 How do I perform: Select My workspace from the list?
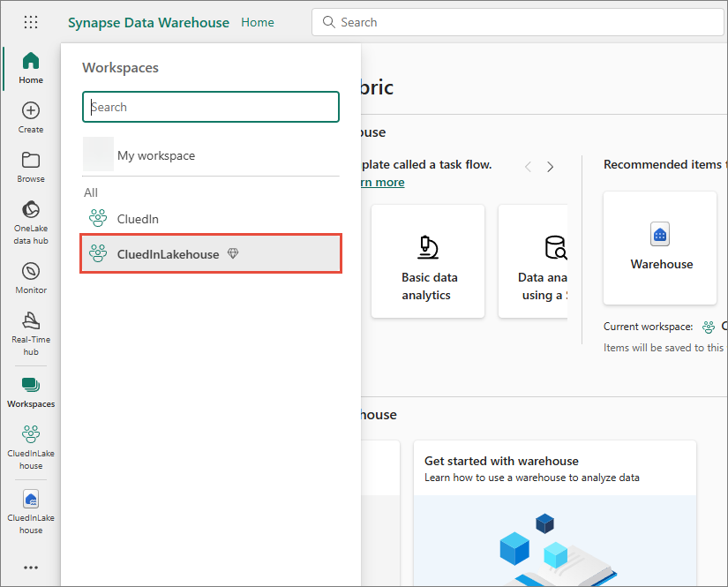tap(156, 155)
